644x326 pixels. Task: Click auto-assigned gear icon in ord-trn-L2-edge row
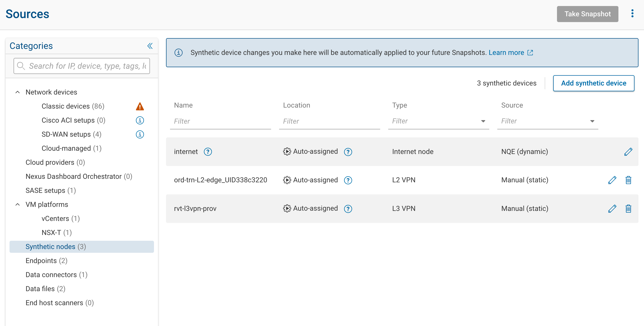click(x=287, y=180)
